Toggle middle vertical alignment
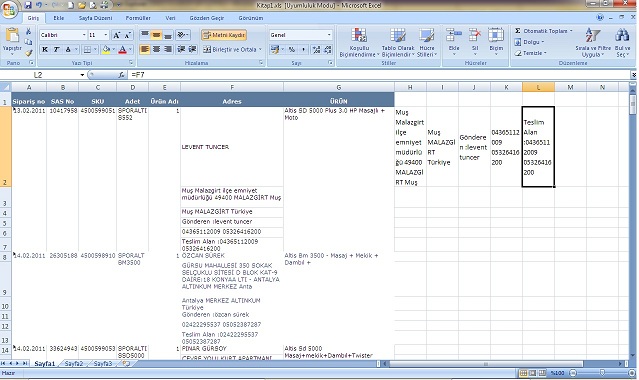This screenshot has height=380, width=639. point(156,35)
